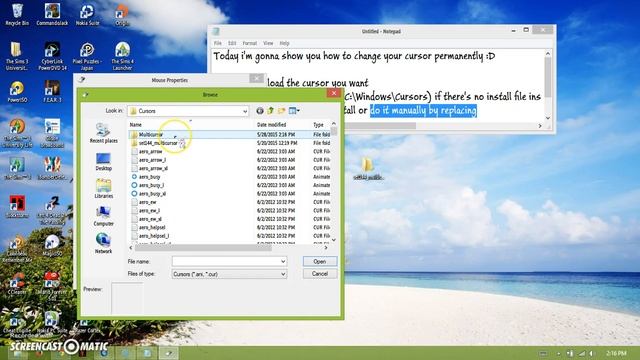Open Notepad Edit menu
Screen dimensions: 640x360
point(232,43)
